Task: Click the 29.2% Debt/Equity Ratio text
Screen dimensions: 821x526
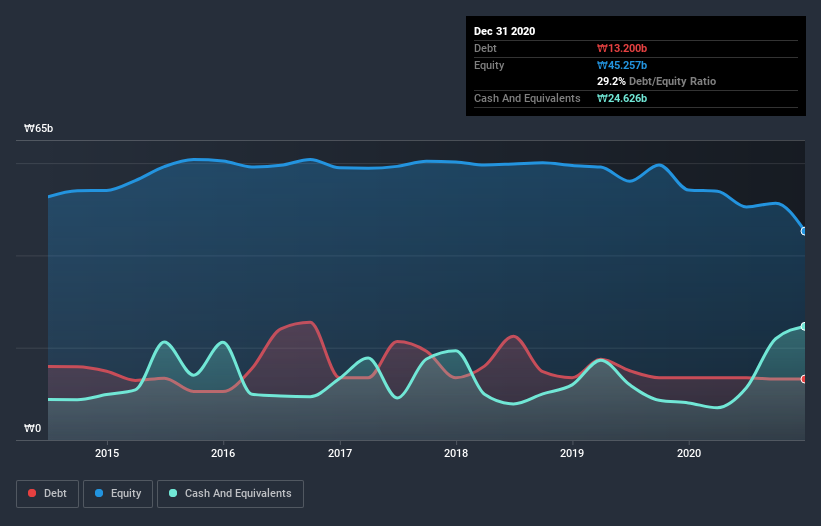Action: click(x=656, y=81)
